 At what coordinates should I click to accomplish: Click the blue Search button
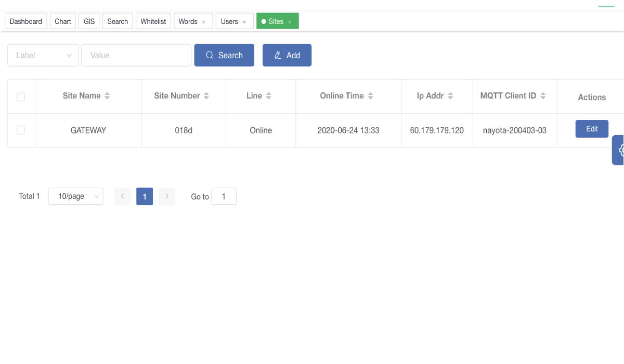[x=224, y=55]
